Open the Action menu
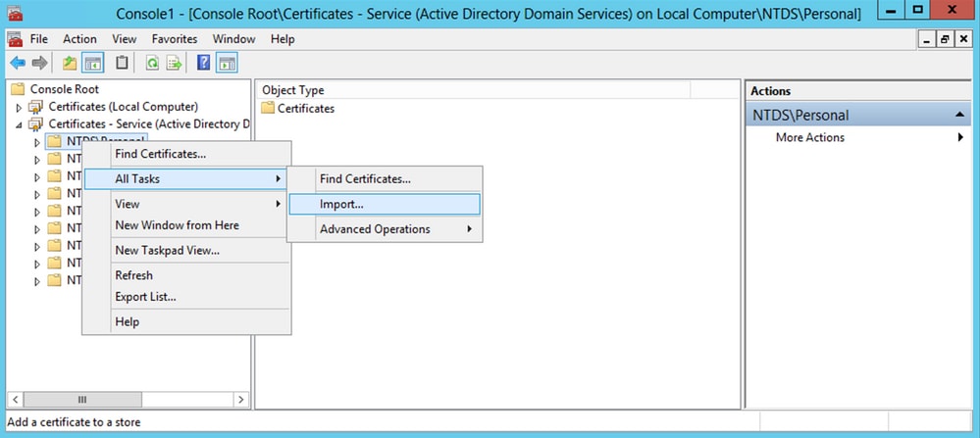The height and width of the screenshot is (438, 980). (80, 38)
